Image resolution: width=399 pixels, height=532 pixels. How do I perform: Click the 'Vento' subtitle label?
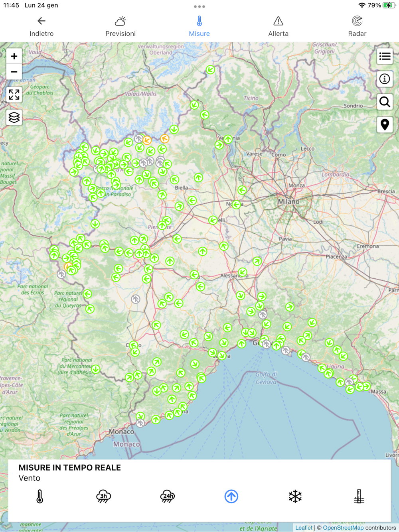[x=29, y=478]
